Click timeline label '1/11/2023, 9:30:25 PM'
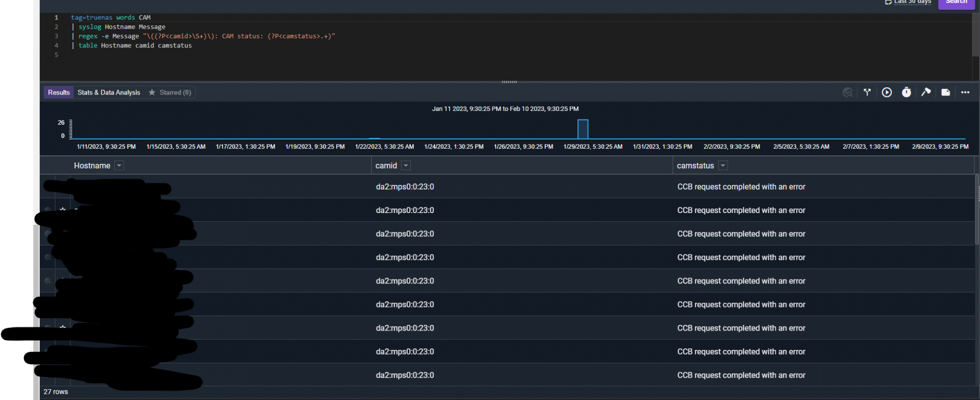 [x=106, y=147]
